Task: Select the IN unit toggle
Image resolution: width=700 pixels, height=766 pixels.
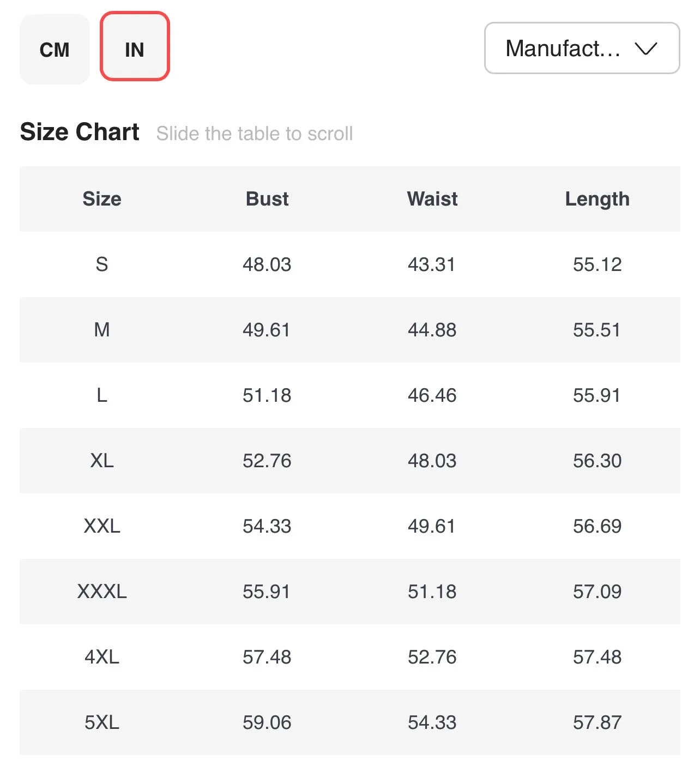Action: (x=135, y=47)
